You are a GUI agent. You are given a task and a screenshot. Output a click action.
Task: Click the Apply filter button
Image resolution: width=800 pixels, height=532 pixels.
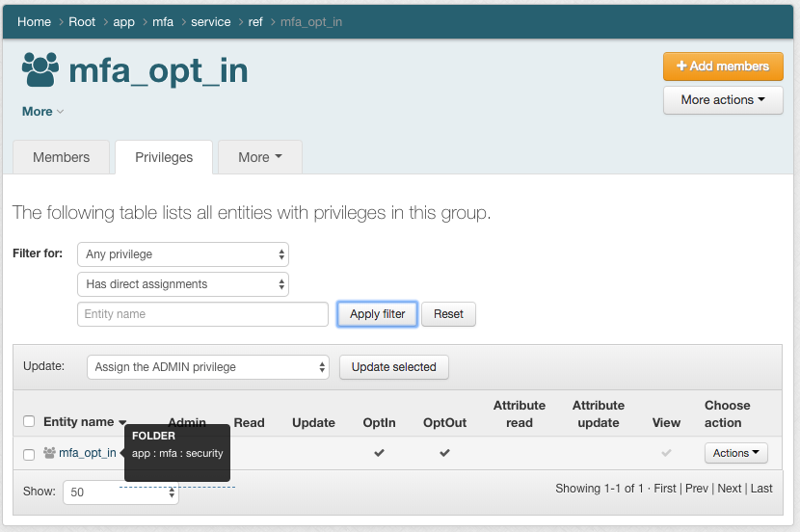pyautogui.click(x=377, y=314)
